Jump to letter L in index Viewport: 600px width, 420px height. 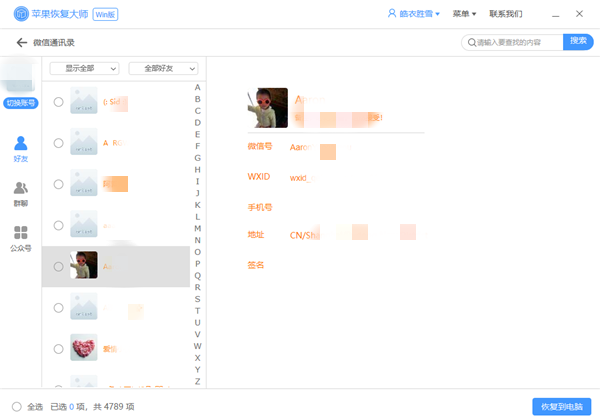pyautogui.click(x=197, y=217)
